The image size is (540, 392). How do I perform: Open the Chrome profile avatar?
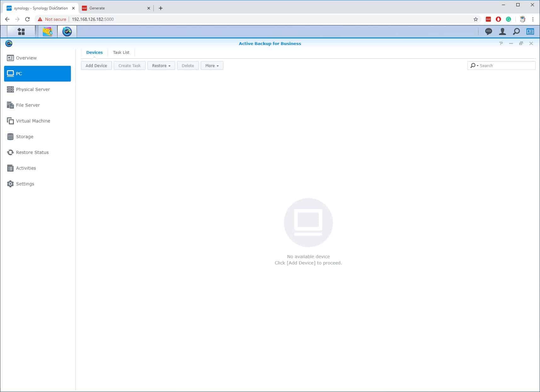point(523,19)
